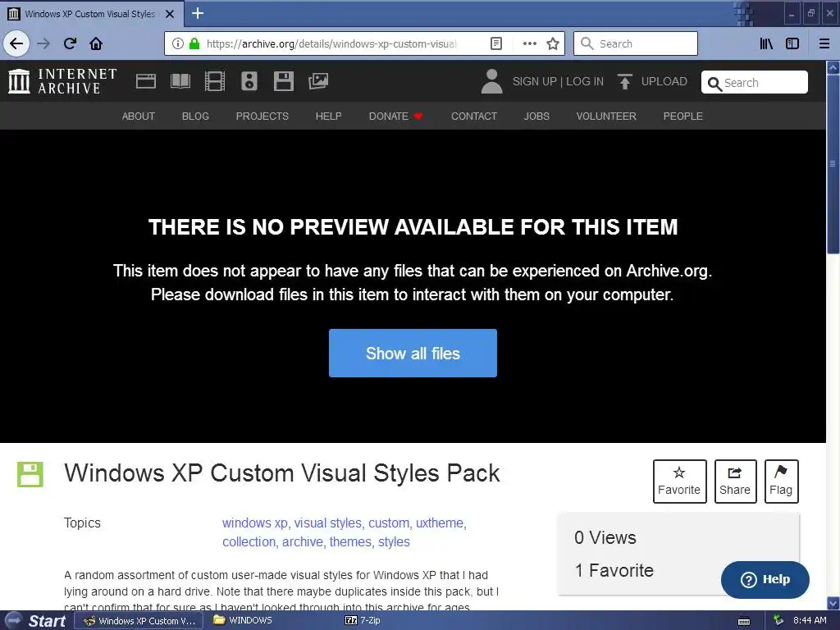
Task: Open the browser home page
Action: (x=96, y=43)
